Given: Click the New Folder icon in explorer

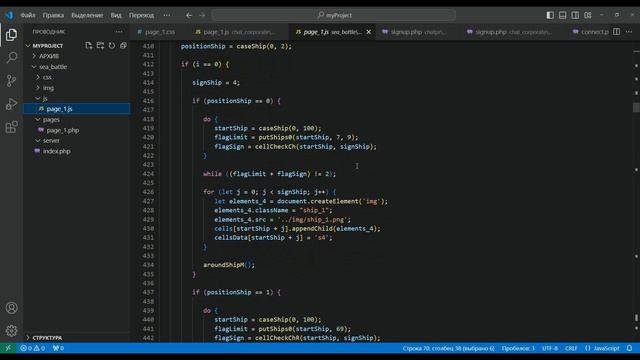Looking at the screenshot, I should [x=100, y=46].
